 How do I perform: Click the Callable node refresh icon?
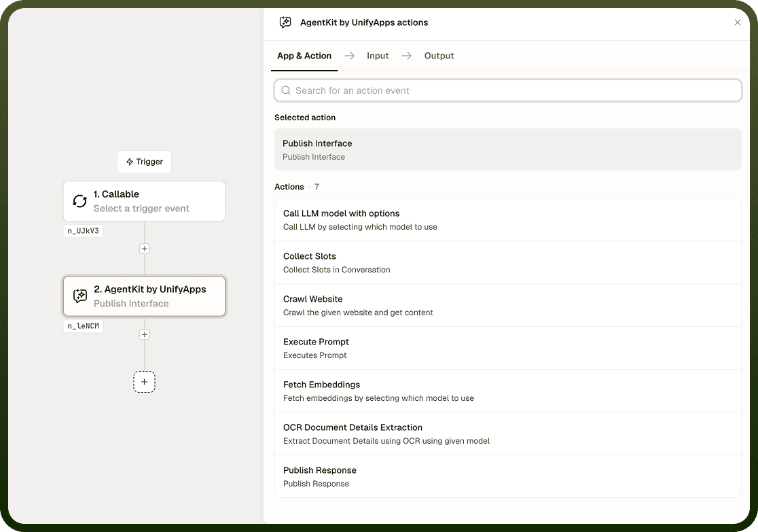click(79, 200)
